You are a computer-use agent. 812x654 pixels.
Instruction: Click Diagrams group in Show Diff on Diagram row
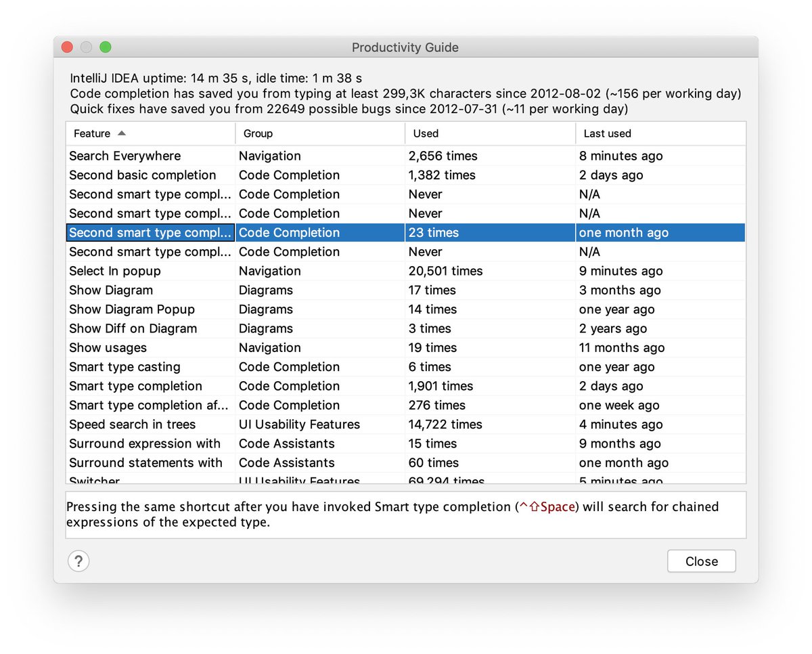pyautogui.click(x=320, y=328)
